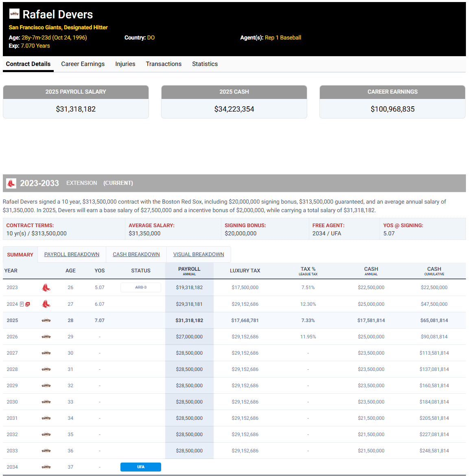Click the Giants icon in 2034 row
470x476 pixels.
(x=46, y=467)
